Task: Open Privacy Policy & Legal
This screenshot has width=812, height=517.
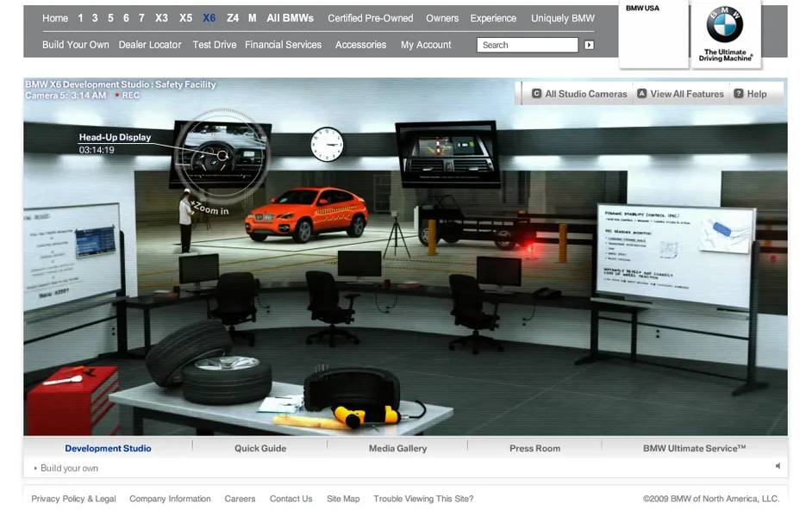Action: click(x=73, y=499)
